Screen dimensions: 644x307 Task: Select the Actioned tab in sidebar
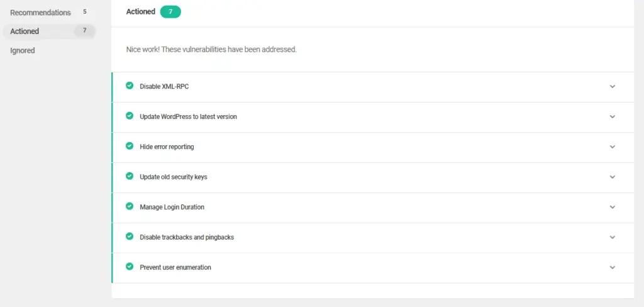click(x=49, y=31)
